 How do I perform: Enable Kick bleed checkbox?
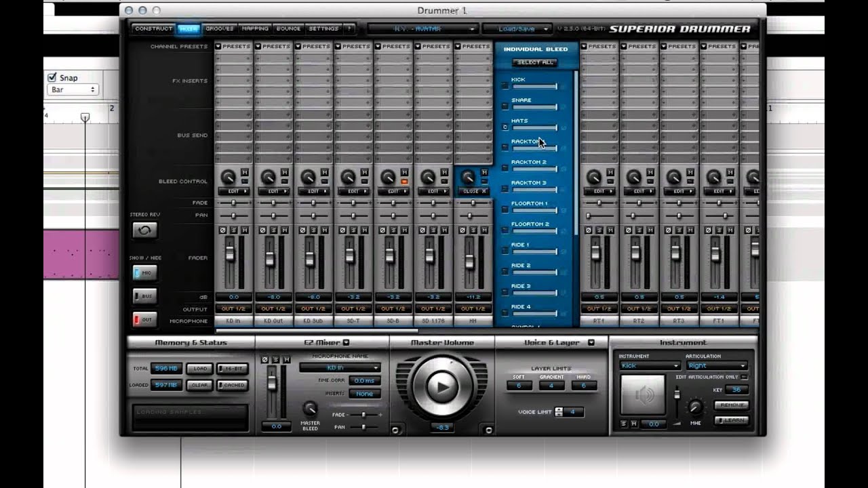click(505, 86)
